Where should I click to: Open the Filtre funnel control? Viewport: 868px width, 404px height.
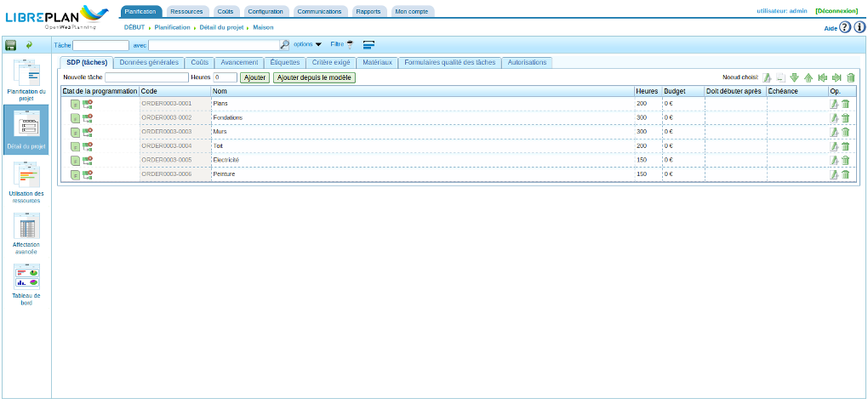342,44
